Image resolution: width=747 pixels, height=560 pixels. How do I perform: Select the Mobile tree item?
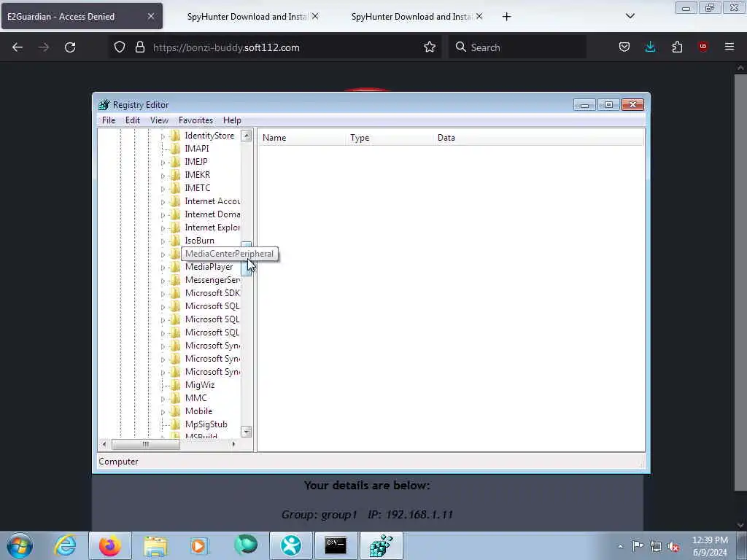click(x=198, y=411)
